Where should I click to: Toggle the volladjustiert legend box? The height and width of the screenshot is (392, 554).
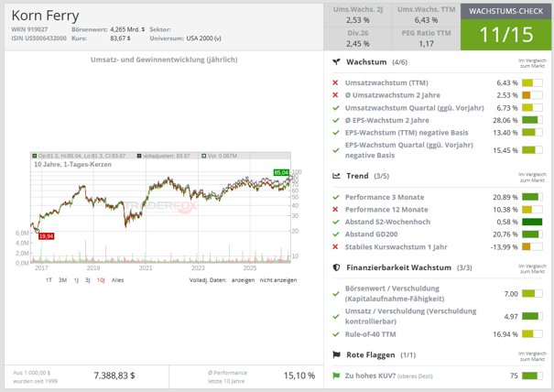(x=139, y=156)
